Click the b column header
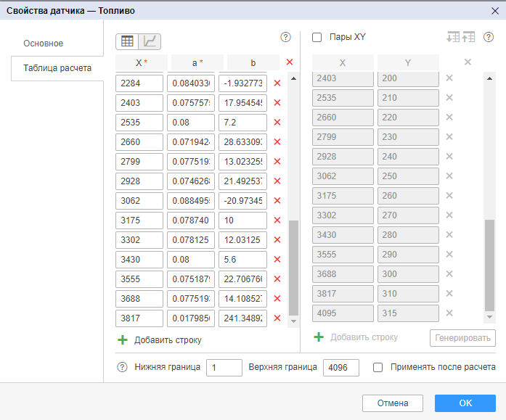Image resolution: width=506 pixels, height=420 pixels. (253, 63)
